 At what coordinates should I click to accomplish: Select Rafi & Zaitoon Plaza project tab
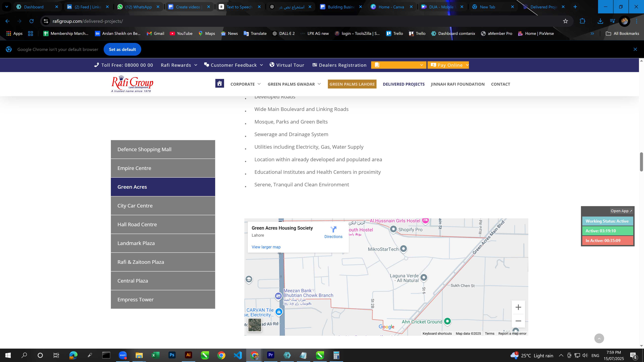pyautogui.click(x=163, y=262)
